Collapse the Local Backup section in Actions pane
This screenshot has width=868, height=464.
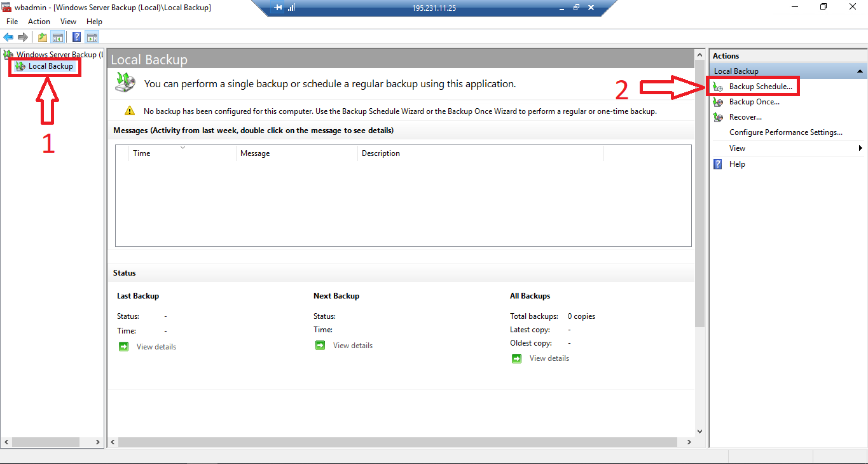[x=860, y=71]
